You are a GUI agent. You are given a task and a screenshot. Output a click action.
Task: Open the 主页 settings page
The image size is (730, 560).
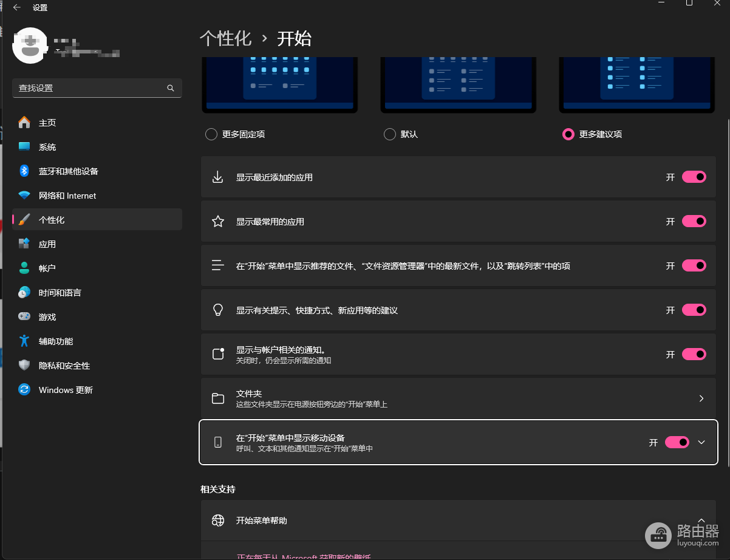tap(97, 123)
